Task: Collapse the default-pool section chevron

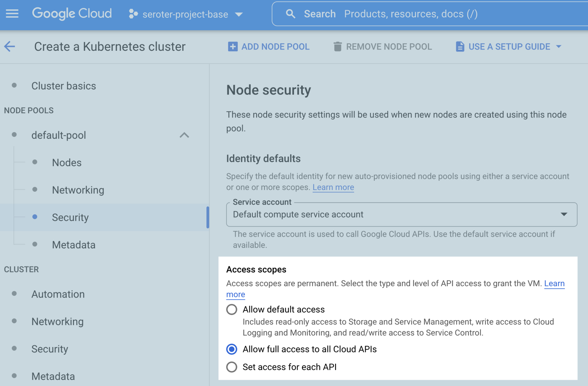Action: 184,135
